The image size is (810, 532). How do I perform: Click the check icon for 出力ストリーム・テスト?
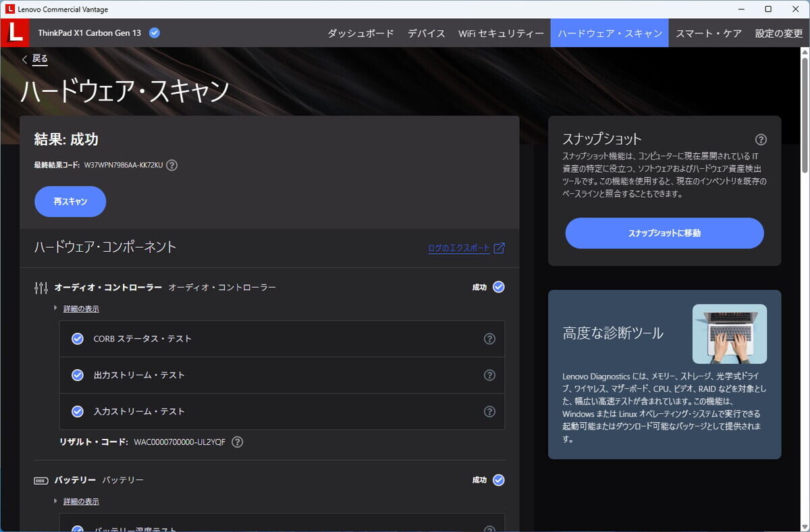78,375
